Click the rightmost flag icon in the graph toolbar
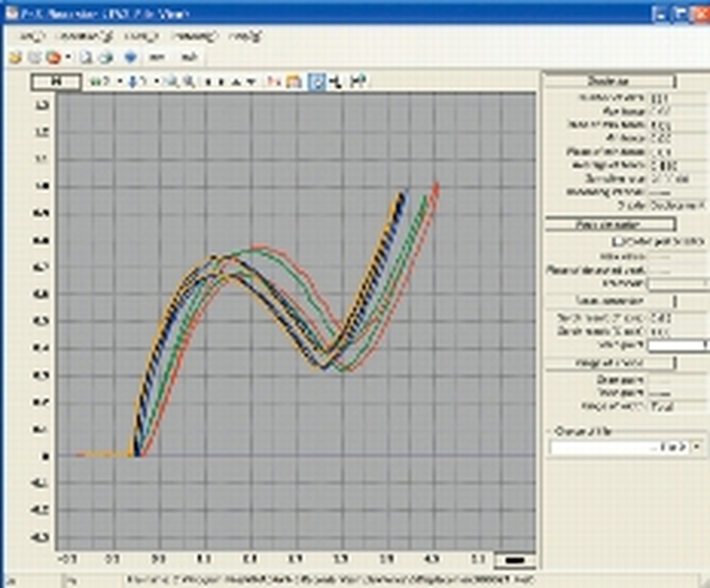The image size is (710, 588). (x=357, y=81)
